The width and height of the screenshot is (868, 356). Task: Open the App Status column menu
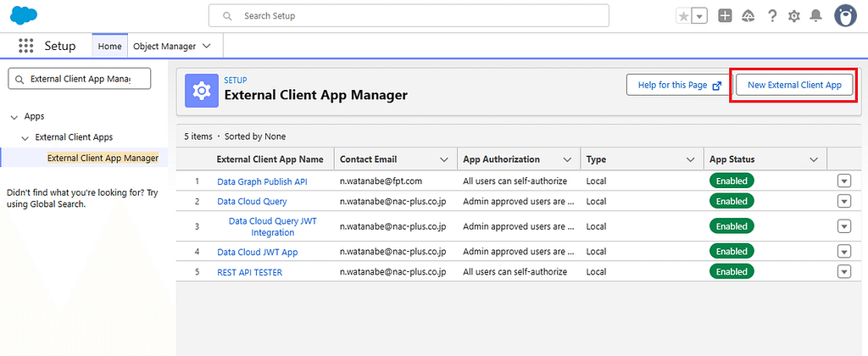pyautogui.click(x=814, y=159)
